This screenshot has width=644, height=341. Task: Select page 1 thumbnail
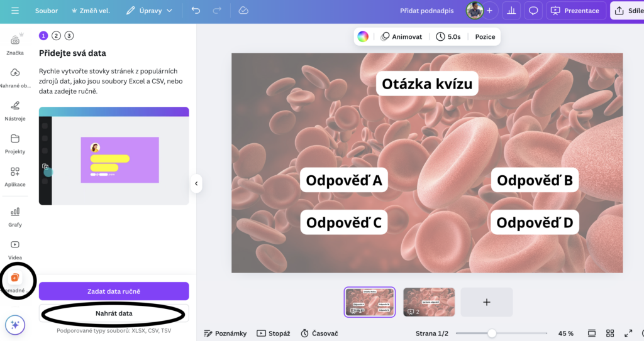click(x=370, y=302)
